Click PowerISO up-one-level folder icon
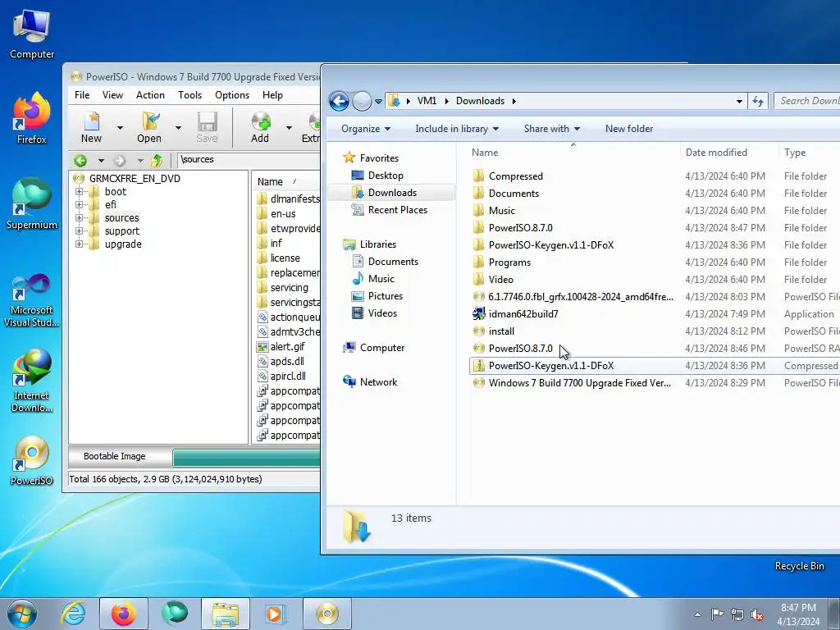This screenshot has height=630, width=840. (x=157, y=160)
